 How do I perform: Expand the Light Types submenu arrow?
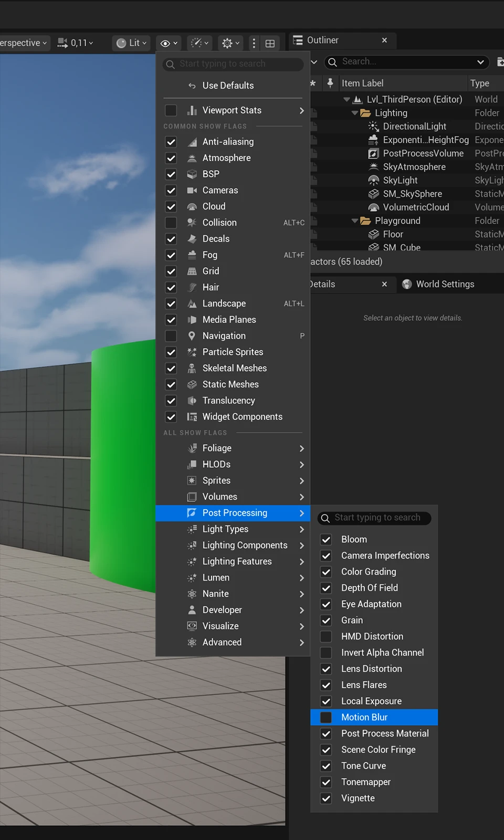(302, 529)
